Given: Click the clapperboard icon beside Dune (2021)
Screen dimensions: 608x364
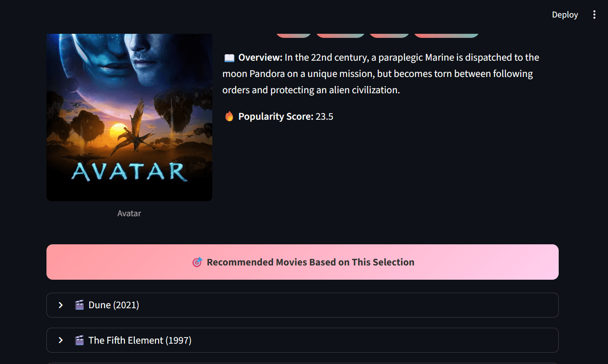Looking at the screenshot, I should 79,305.
